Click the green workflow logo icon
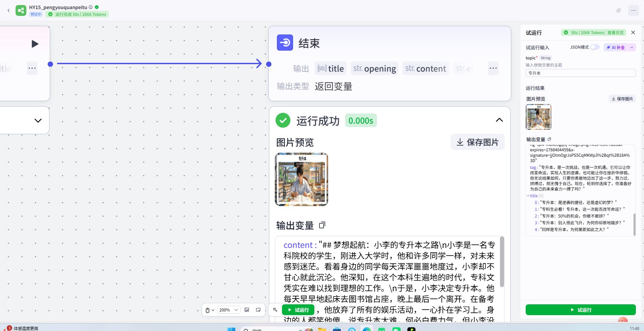The width and height of the screenshot is (644, 331). click(21, 10)
